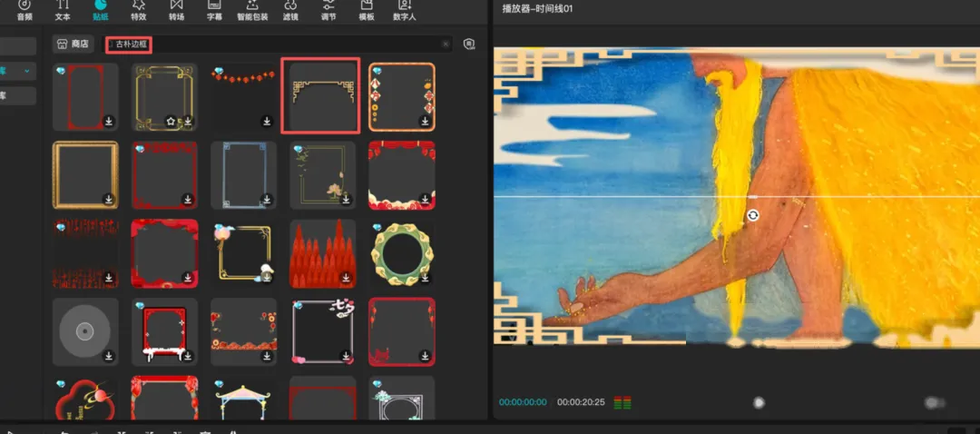Image resolution: width=980 pixels, height=434 pixels.
Task: Click the current timecode 00:00:00:00
Action: (523, 402)
